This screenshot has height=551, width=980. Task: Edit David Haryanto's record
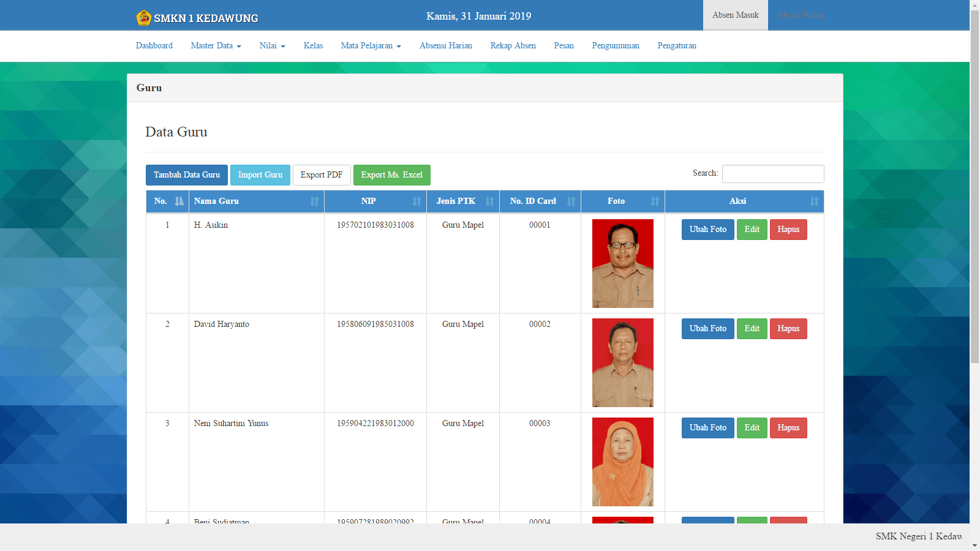(752, 329)
